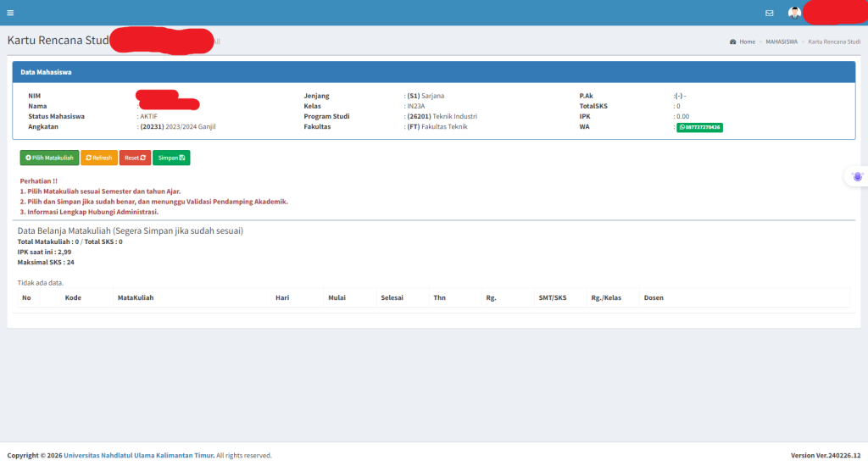Open the floating purple assistant icon
Viewport: 868px width, 466px height.
[x=858, y=176]
